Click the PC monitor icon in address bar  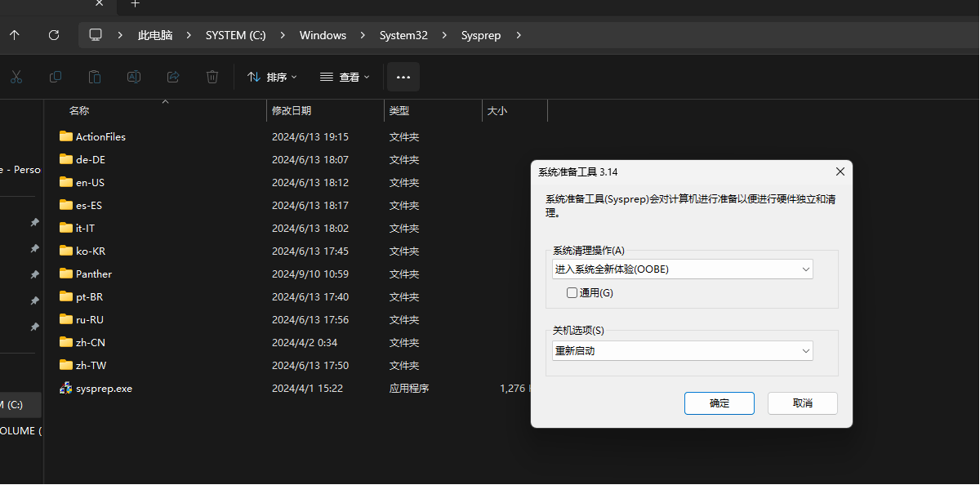96,35
